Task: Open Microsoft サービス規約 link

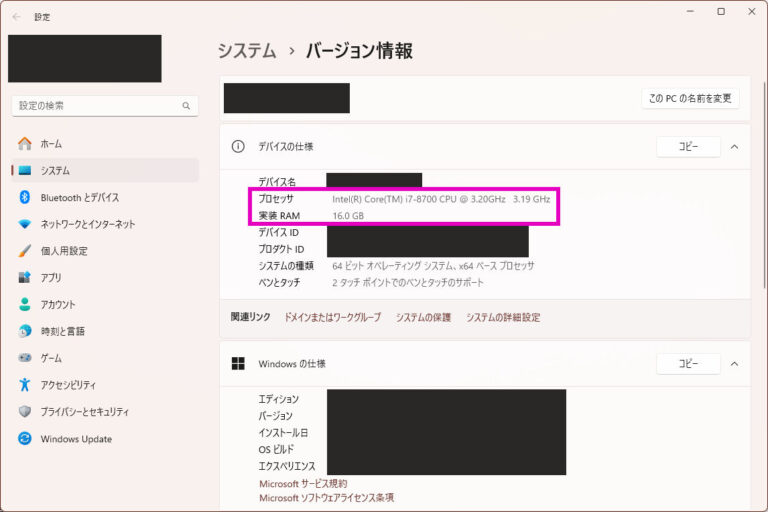Action: point(303,484)
